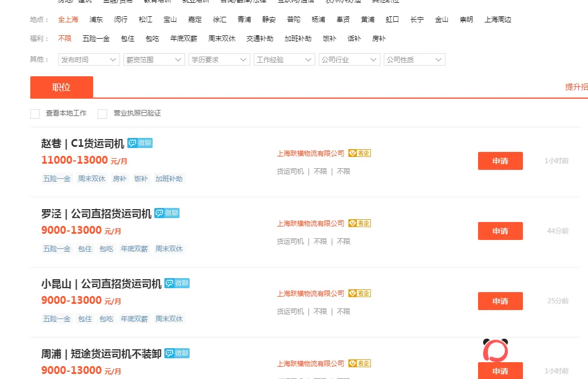Open 微聊 chat icon for 赵巷 C1货运司机
This screenshot has height=379, width=588.
tap(140, 143)
